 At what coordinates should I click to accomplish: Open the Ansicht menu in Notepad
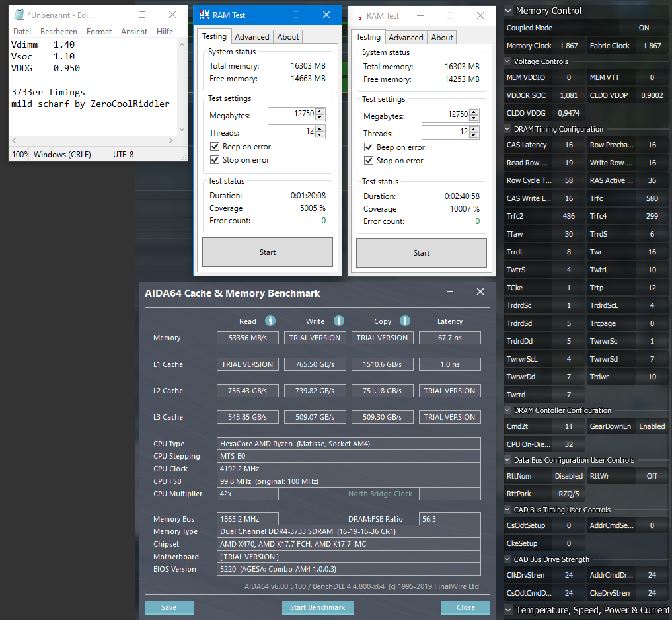pyautogui.click(x=134, y=31)
